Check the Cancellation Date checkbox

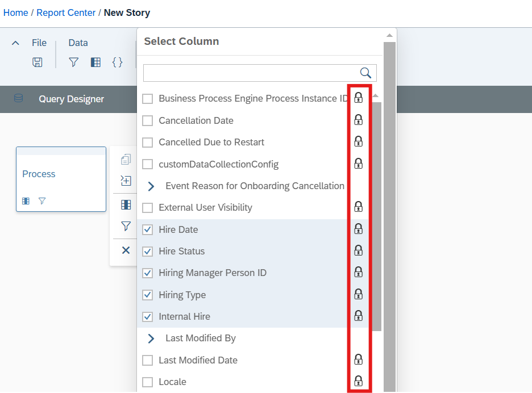pos(148,121)
